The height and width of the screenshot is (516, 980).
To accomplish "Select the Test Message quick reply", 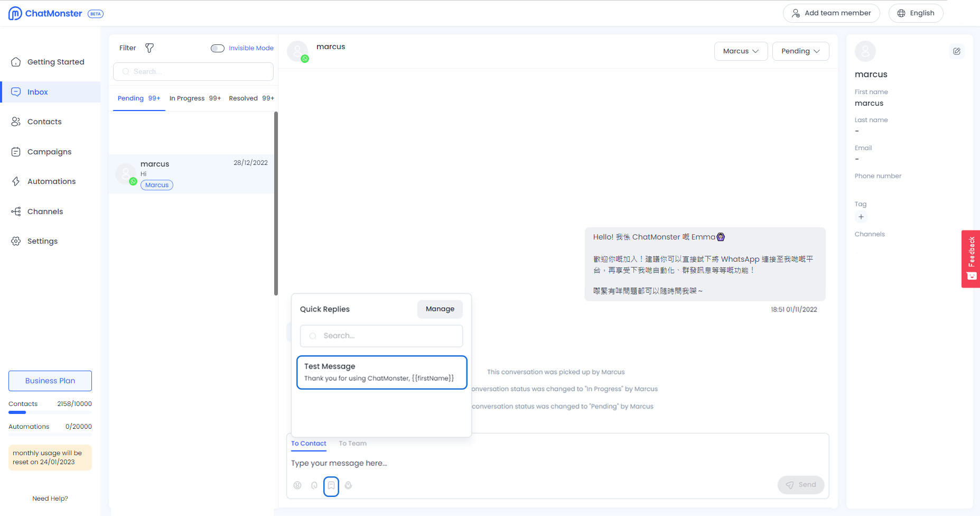I will tap(381, 372).
